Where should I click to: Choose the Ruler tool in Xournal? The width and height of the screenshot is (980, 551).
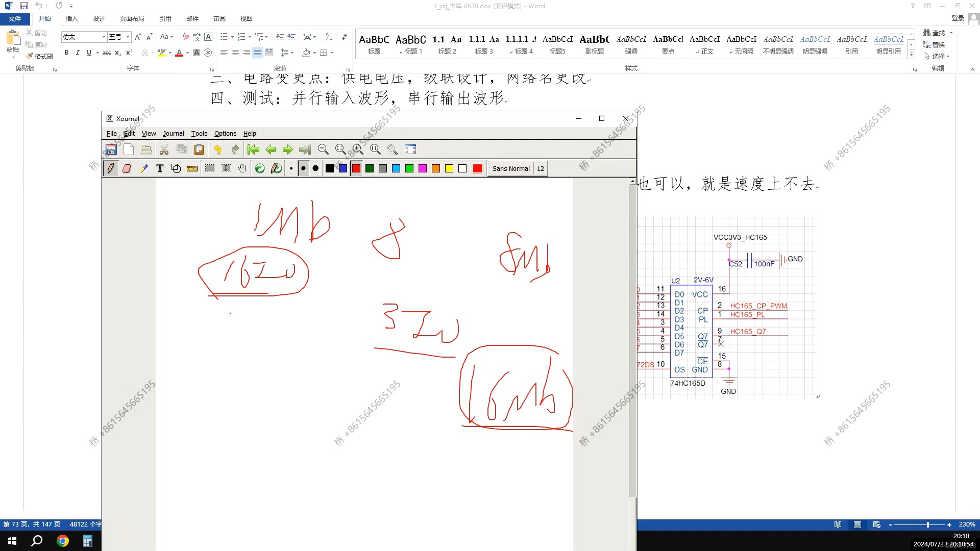[x=192, y=168]
